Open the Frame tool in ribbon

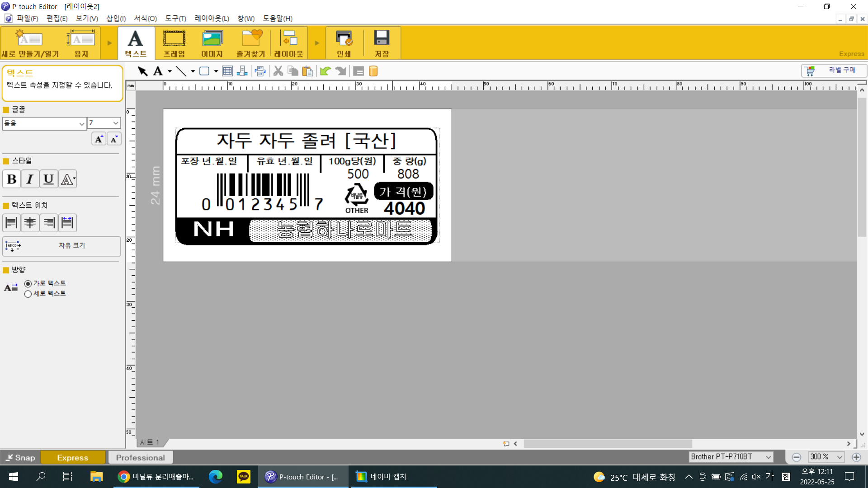[x=174, y=43]
